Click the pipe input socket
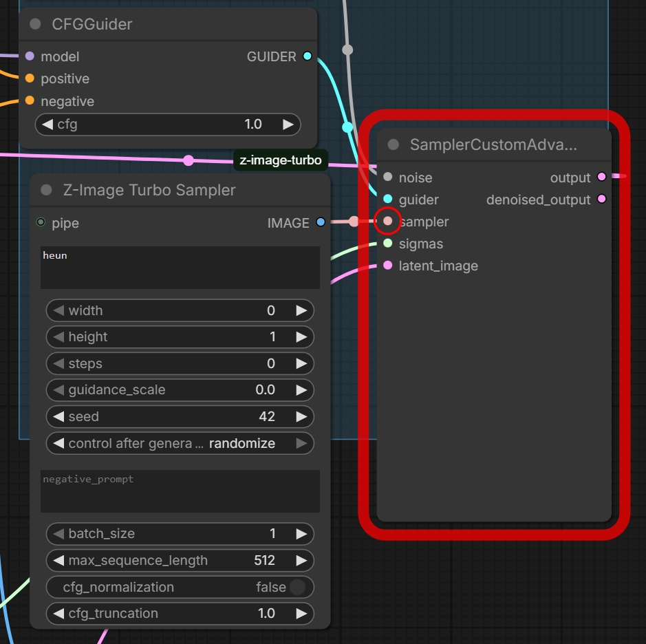This screenshot has height=644, width=646. tap(41, 222)
